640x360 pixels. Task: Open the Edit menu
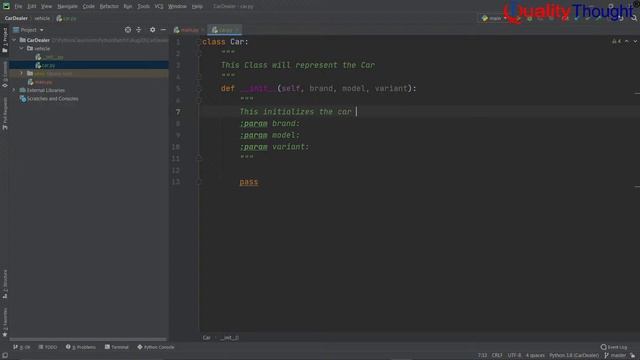point(31,7)
